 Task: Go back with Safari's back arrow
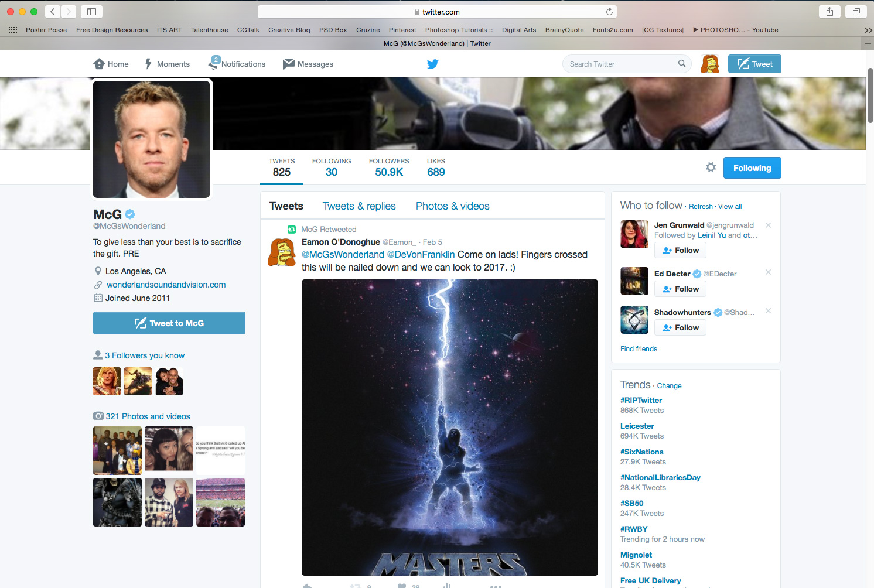pos(52,12)
